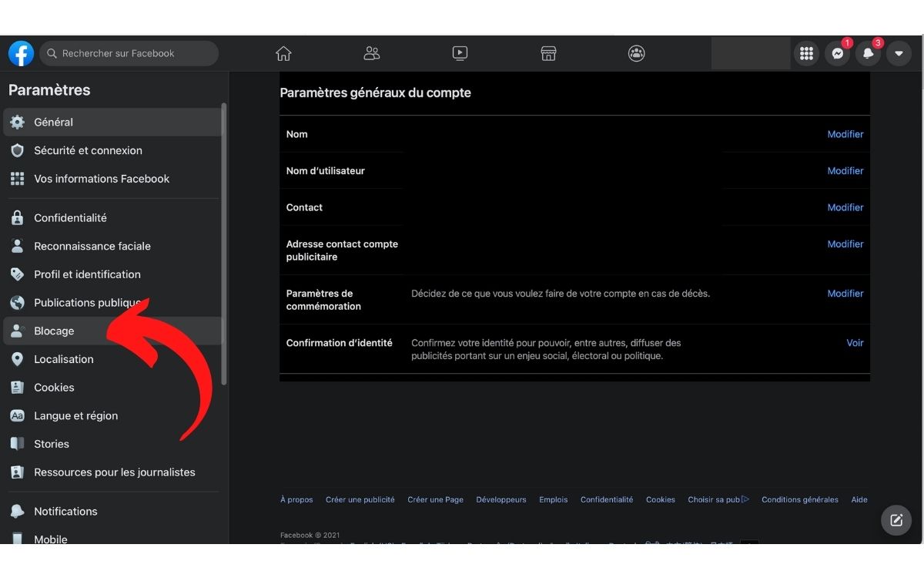Screen dimensions: 924x578
Task: Open the Marketplace storefront icon
Action: click(x=548, y=54)
